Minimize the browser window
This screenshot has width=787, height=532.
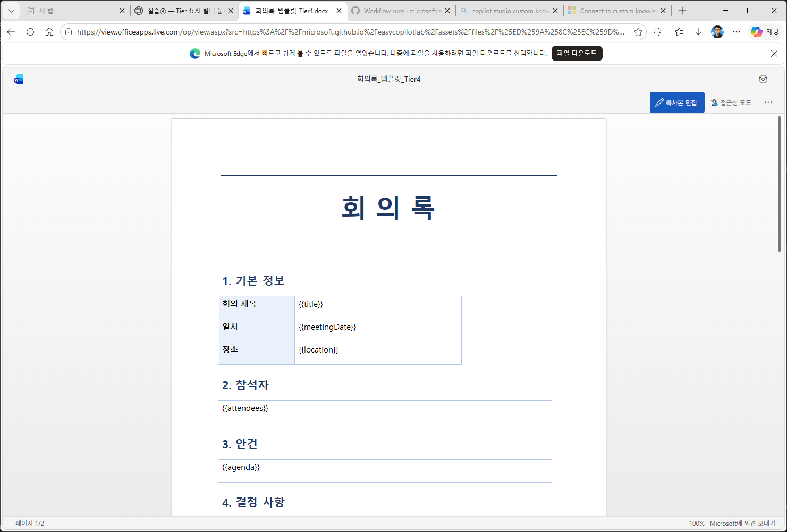click(725, 11)
